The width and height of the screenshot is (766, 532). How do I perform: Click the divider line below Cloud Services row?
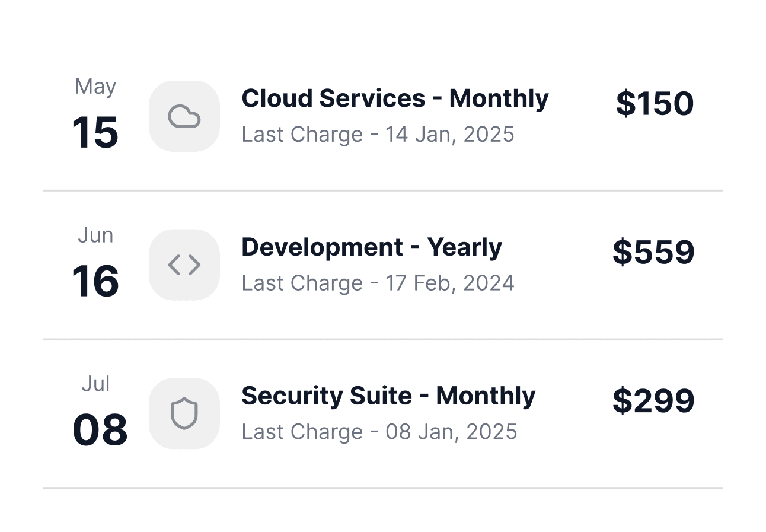pyautogui.click(x=382, y=191)
